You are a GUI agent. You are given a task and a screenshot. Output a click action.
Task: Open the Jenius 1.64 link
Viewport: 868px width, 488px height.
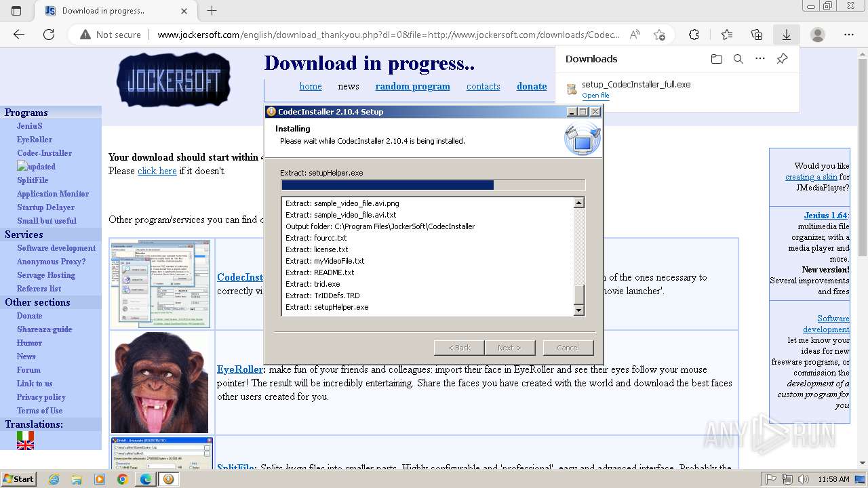coord(826,216)
